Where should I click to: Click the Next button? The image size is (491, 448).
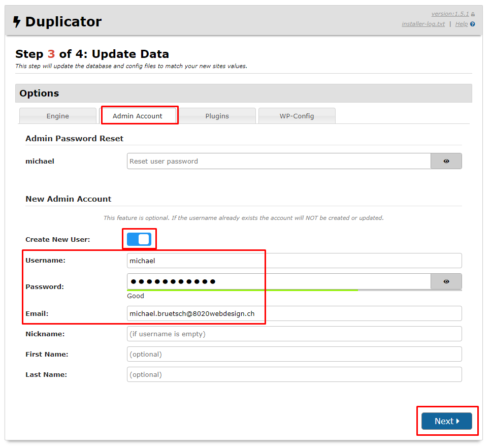446,421
